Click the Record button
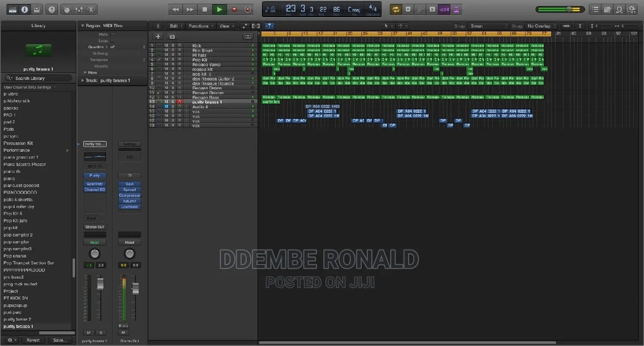 pos(234,9)
